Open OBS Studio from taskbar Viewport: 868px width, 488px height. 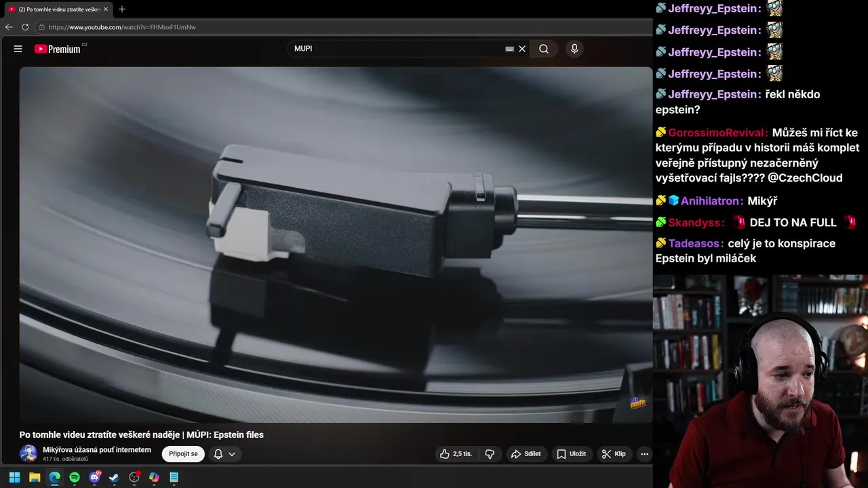[134, 477]
